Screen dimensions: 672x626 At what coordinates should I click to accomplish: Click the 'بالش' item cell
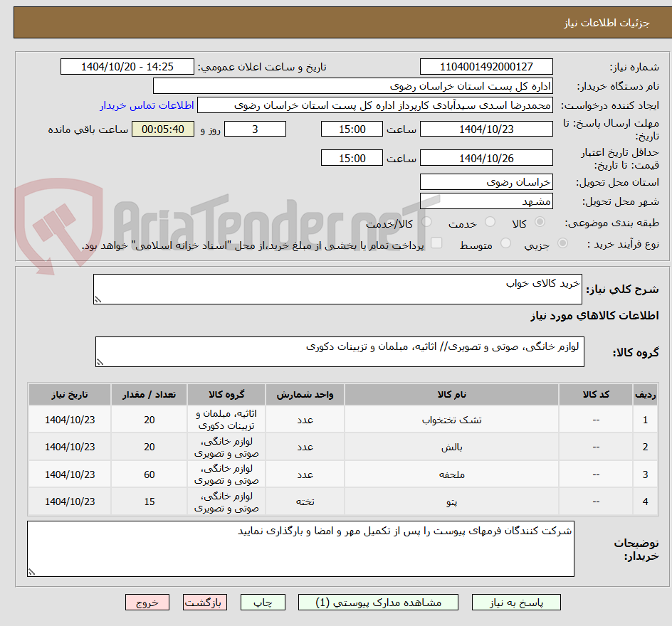click(x=452, y=447)
